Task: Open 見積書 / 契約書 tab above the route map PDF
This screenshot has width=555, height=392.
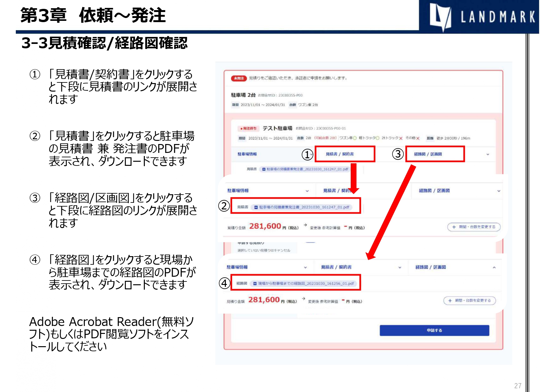Action: tap(336, 267)
